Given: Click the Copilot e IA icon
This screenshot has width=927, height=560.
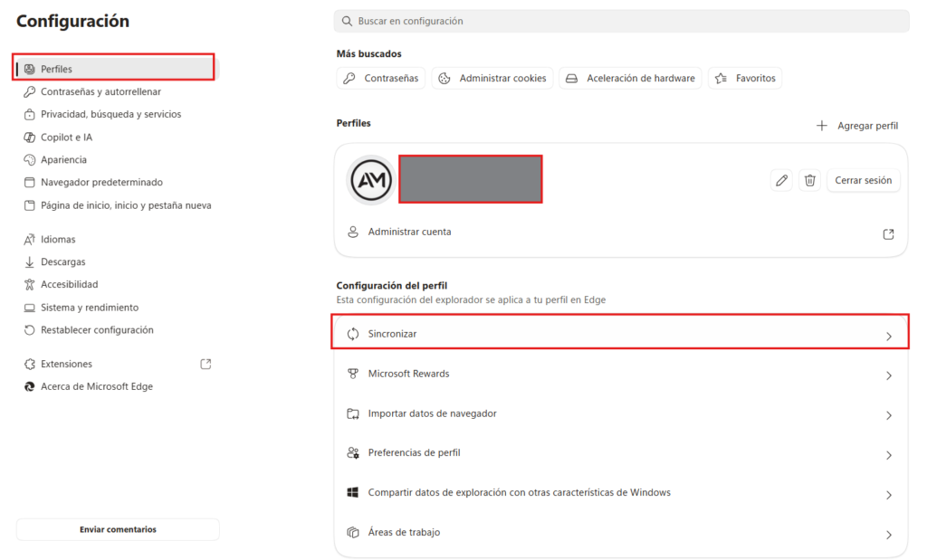Looking at the screenshot, I should (30, 137).
